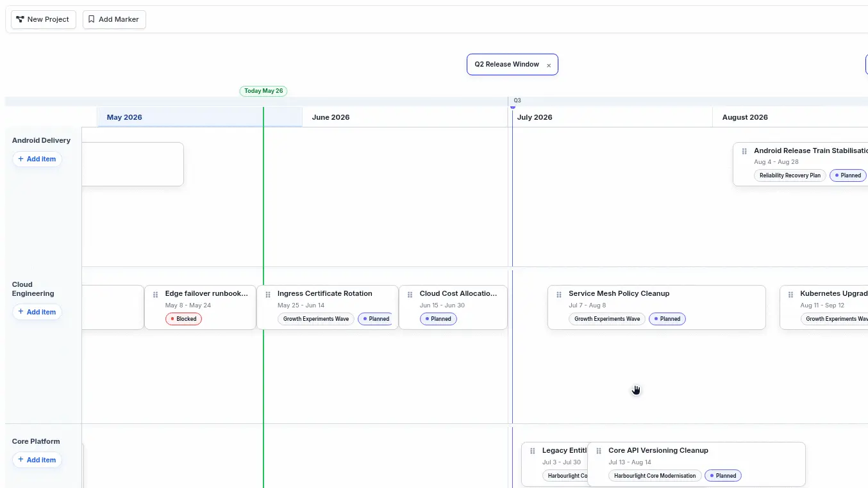The height and width of the screenshot is (488, 868).
Task: Grab drag handle of Legacy Entitlement card
Action: click(x=532, y=451)
